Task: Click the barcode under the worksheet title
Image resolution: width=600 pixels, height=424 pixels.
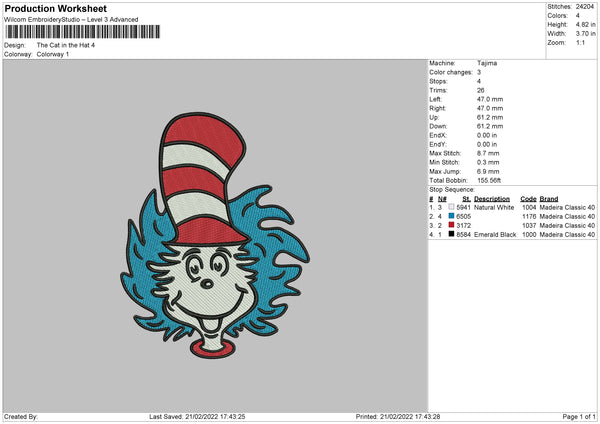Action: (x=80, y=32)
